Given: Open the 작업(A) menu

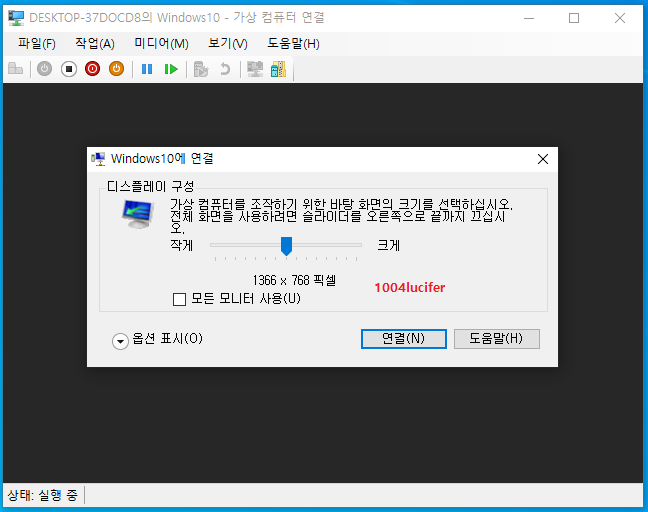Looking at the screenshot, I should 95,43.
